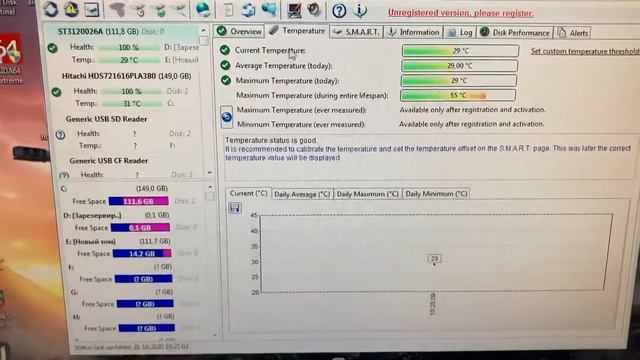The height and width of the screenshot is (360, 640).
Task: Click the Current Temperature 29 °C bar
Action: [460, 51]
